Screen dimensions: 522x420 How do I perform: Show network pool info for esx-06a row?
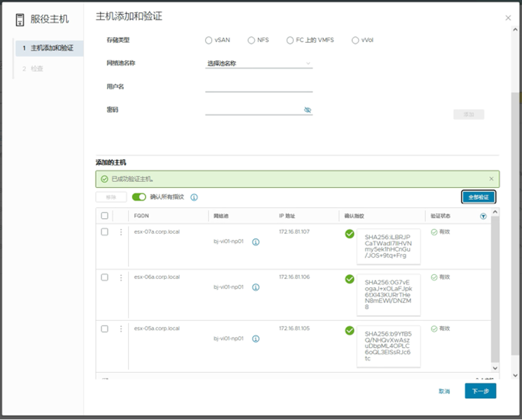click(x=256, y=287)
